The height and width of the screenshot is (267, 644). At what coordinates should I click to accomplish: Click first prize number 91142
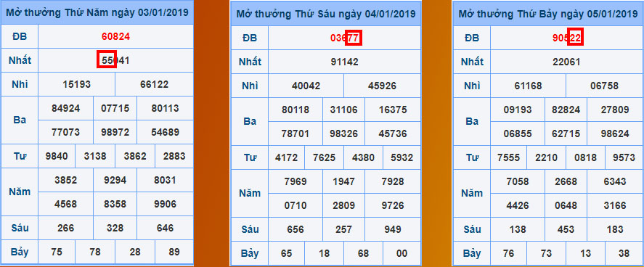click(x=345, y=62)
